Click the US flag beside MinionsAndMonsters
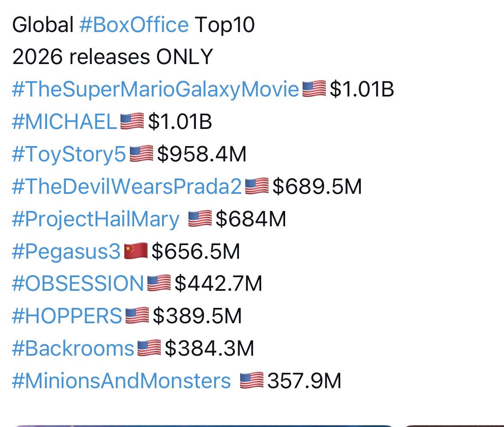Screen dimensions: 504x427 pos(252,380)
